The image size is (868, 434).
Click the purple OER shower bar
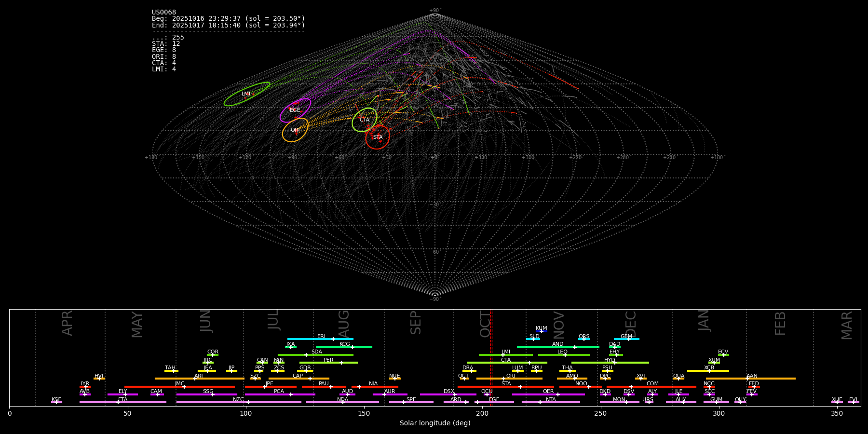pyautogui.click(x=548, y=394)
